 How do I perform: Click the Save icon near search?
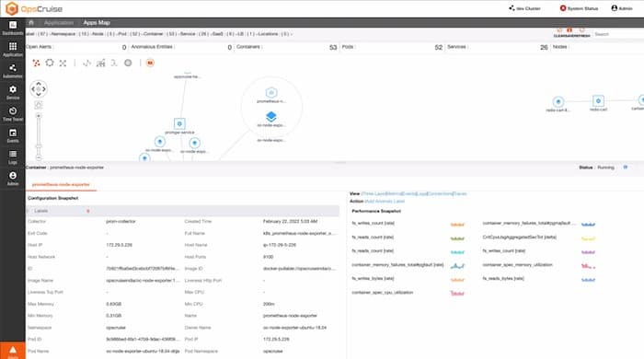569,30
